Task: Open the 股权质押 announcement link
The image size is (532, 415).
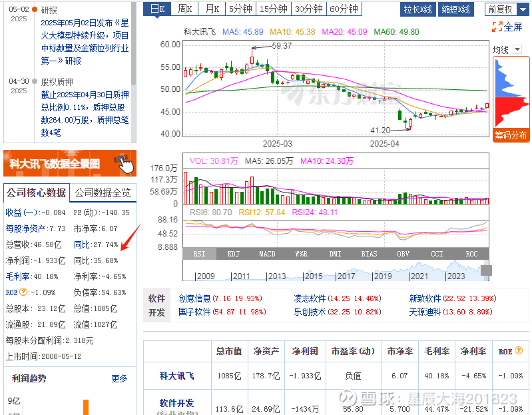Action: (x=85, y=113)
